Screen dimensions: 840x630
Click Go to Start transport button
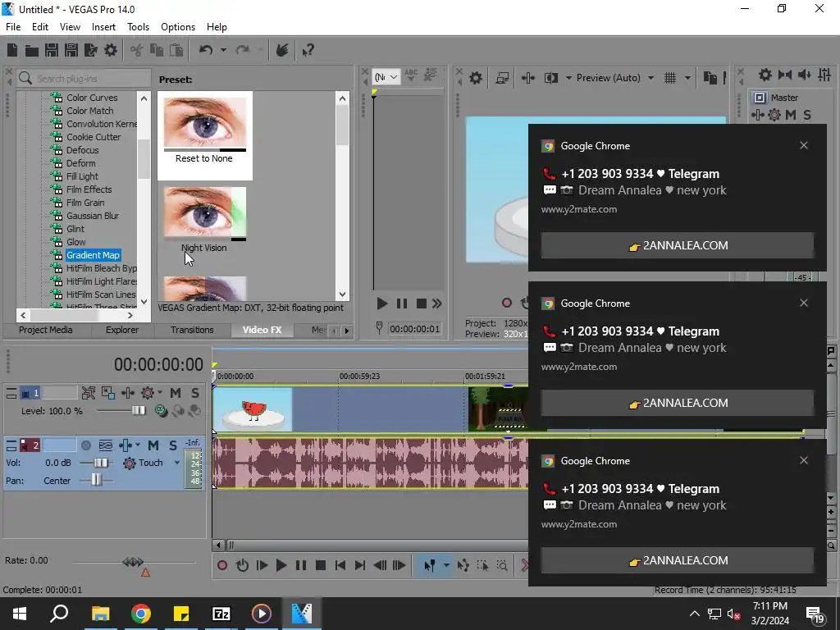point(340,565)
